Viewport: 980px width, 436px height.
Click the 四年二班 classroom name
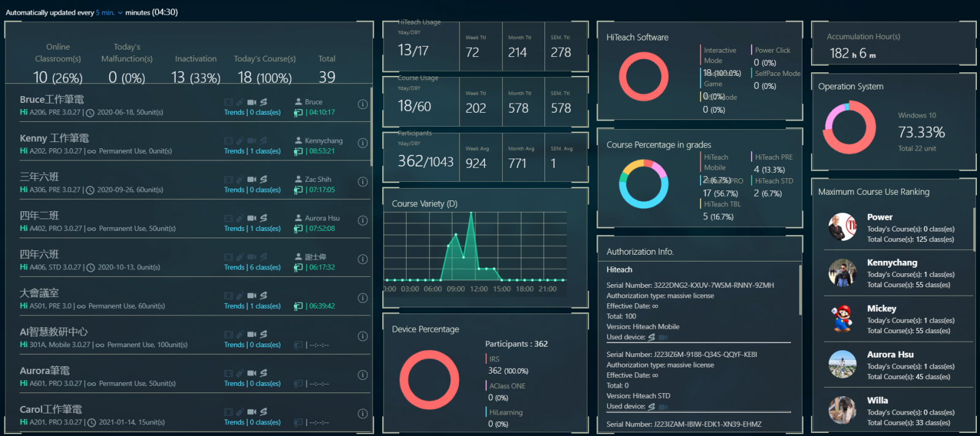point(39,216)
